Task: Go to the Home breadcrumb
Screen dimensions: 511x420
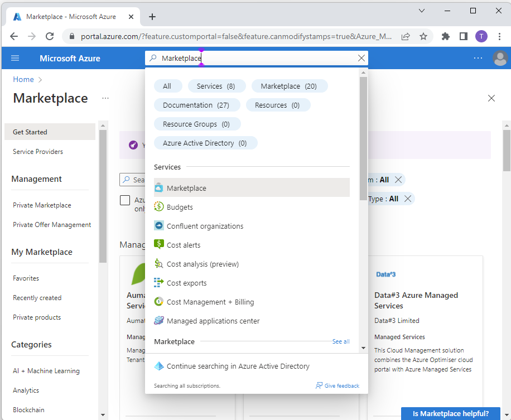Action: click(23, 79)
